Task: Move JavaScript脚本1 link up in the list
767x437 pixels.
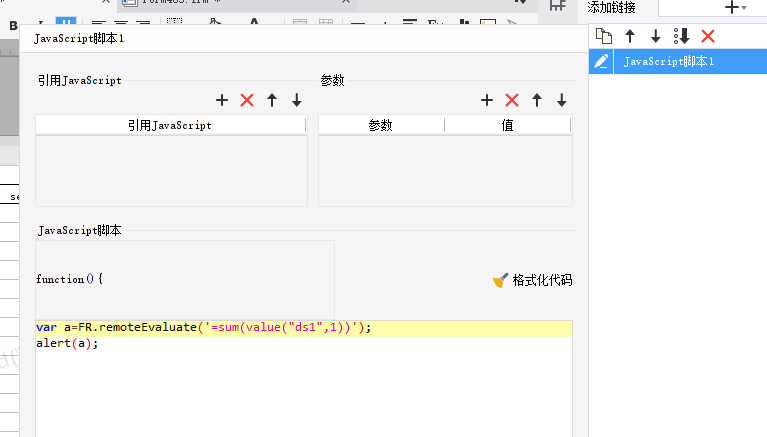Action: click(630, 36)
